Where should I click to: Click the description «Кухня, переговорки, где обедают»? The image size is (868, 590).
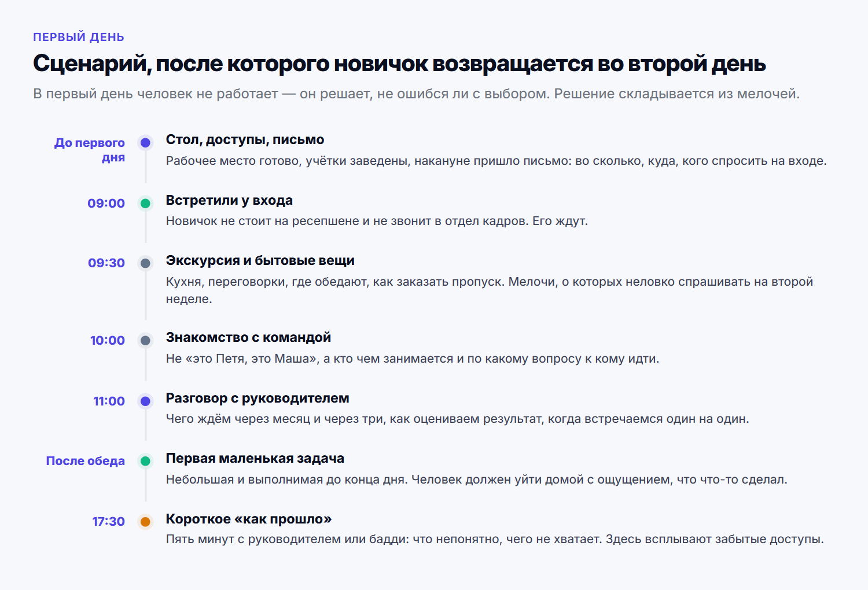[x=490, y=290]
